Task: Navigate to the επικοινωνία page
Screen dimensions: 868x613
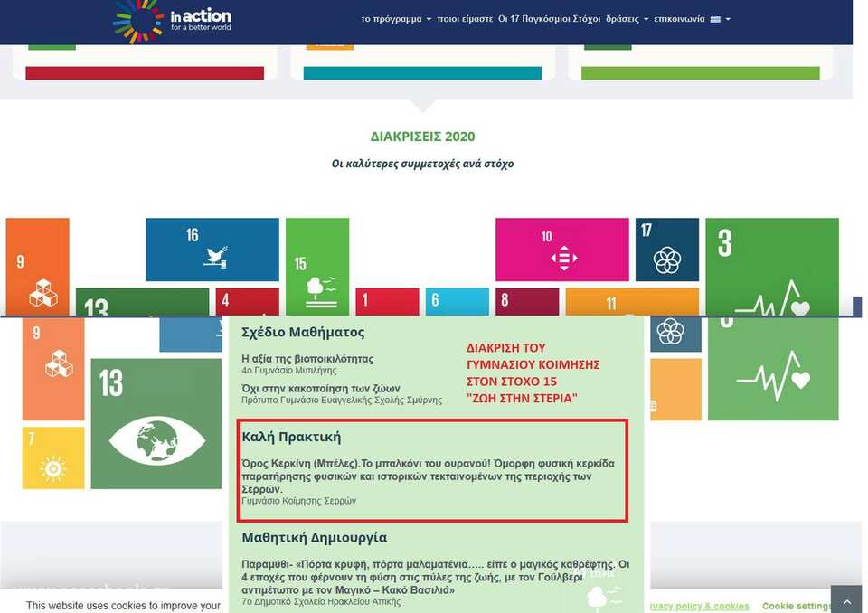Action: click(679, 19)
